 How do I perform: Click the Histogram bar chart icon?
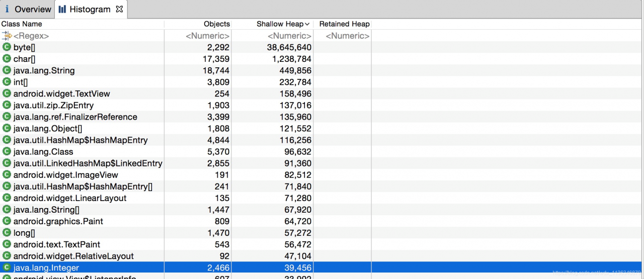62,9
